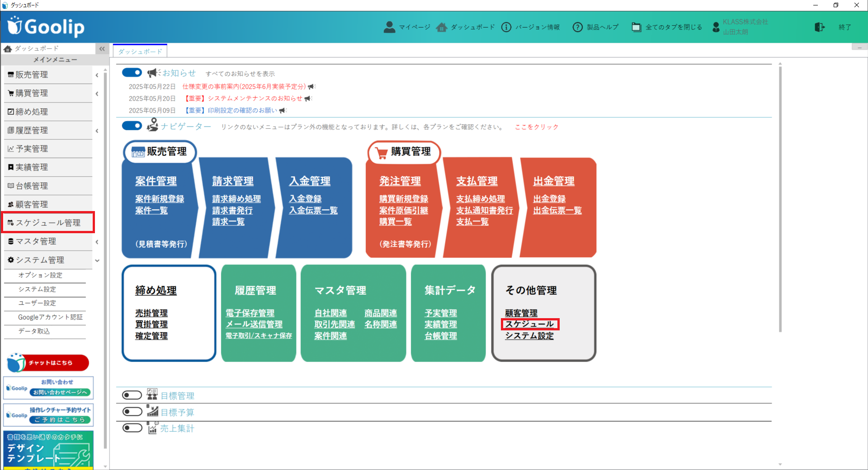Screen dimensions: 868x470
Task: Toggle off the お知らせ section switch
Action: 132,73
